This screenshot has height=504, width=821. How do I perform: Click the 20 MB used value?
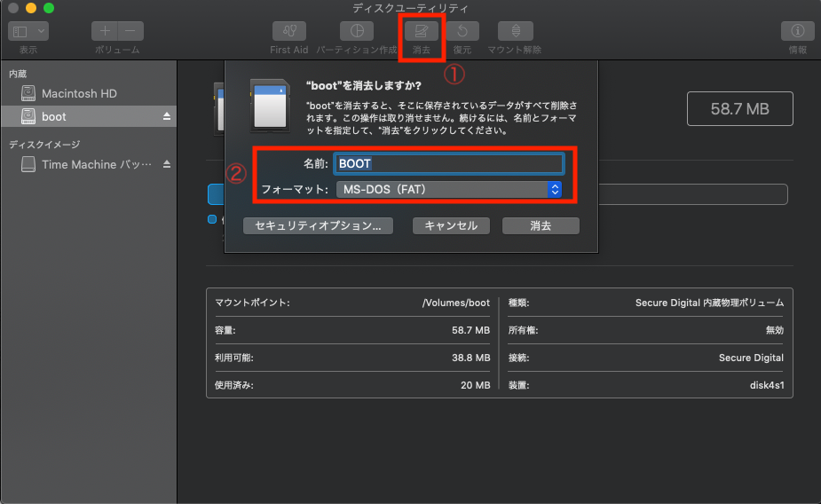(475, 385)
